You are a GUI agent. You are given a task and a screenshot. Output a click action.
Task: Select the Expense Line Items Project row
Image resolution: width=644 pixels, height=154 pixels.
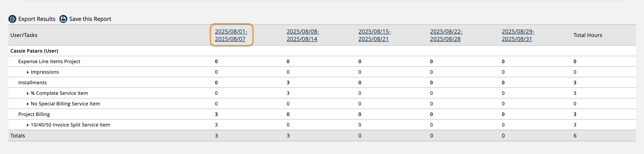[x=49, y=61]
